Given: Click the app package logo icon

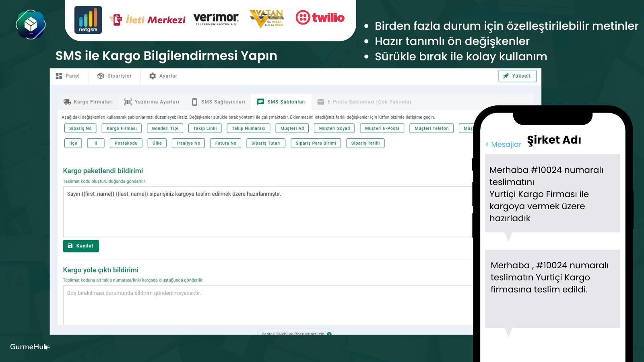Looking at the screenshot, I should [x=31, y=25].
